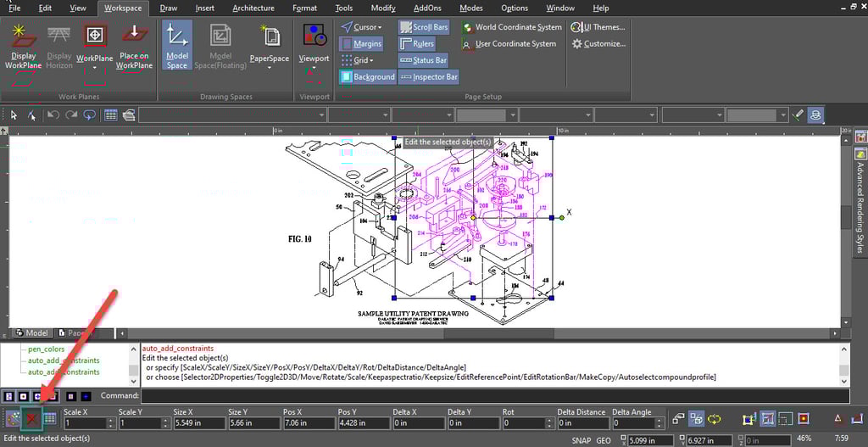Screen dimensions: 868x447
Task: Click the select arrow tool in toolbar
Action: [14, 115]
